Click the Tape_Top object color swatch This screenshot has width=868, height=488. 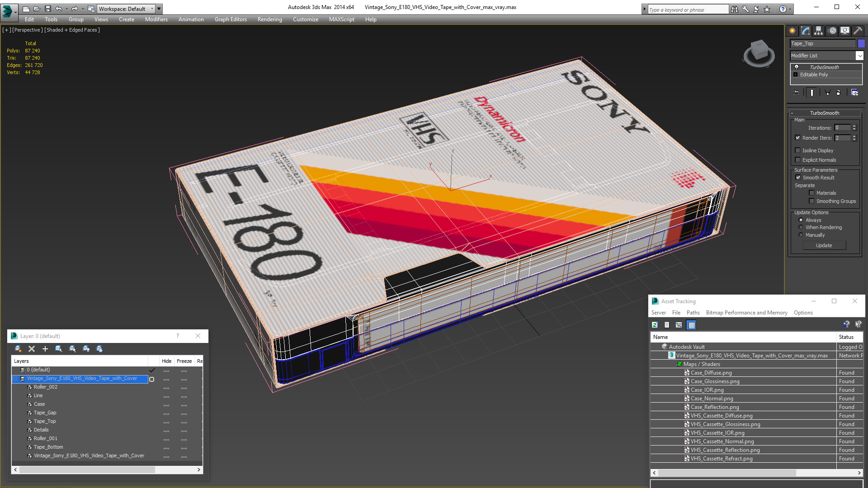click(x=861, y=43)
